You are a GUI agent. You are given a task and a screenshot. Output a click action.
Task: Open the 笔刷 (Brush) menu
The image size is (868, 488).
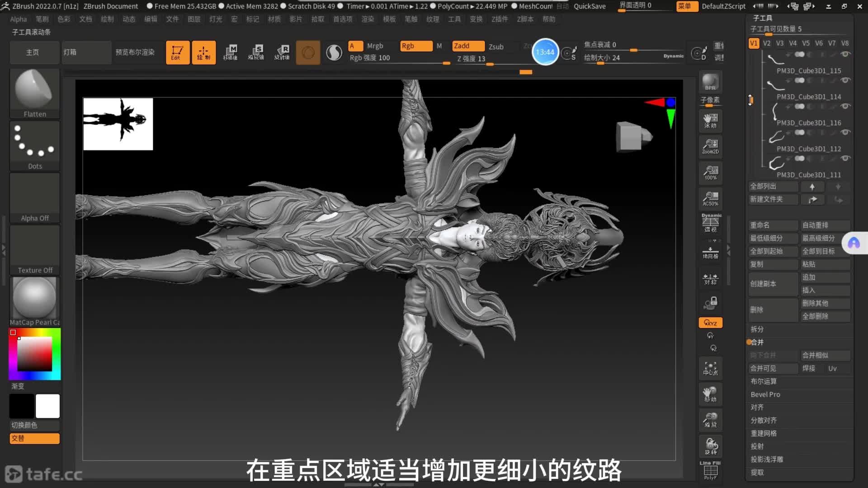tap(42, 19)
